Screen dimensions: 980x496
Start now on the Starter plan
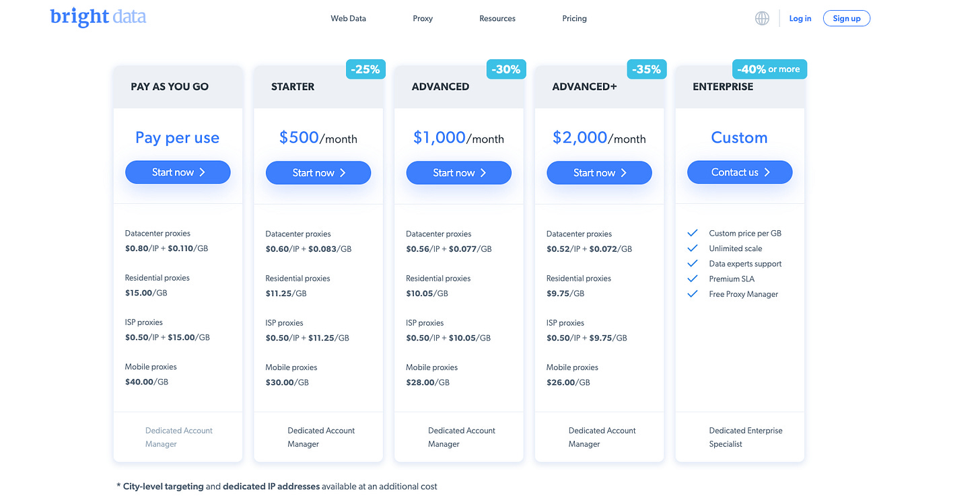pyautogui.click(x=318, y=173)
